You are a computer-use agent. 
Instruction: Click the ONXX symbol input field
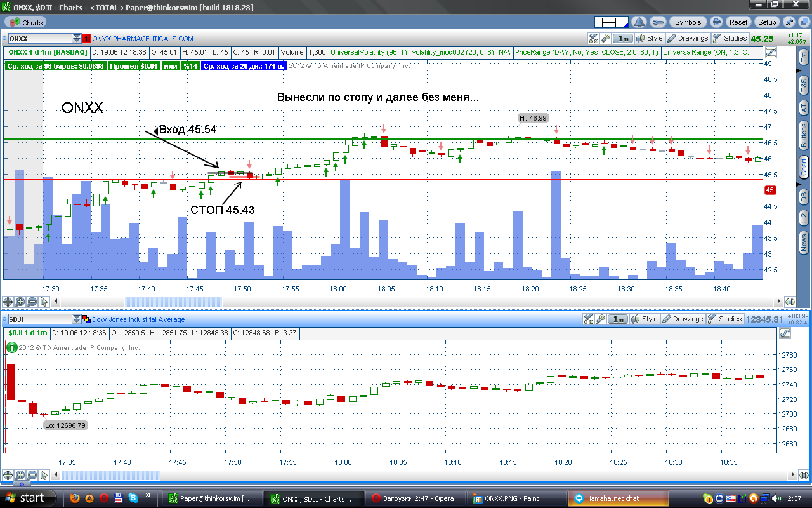40,39
